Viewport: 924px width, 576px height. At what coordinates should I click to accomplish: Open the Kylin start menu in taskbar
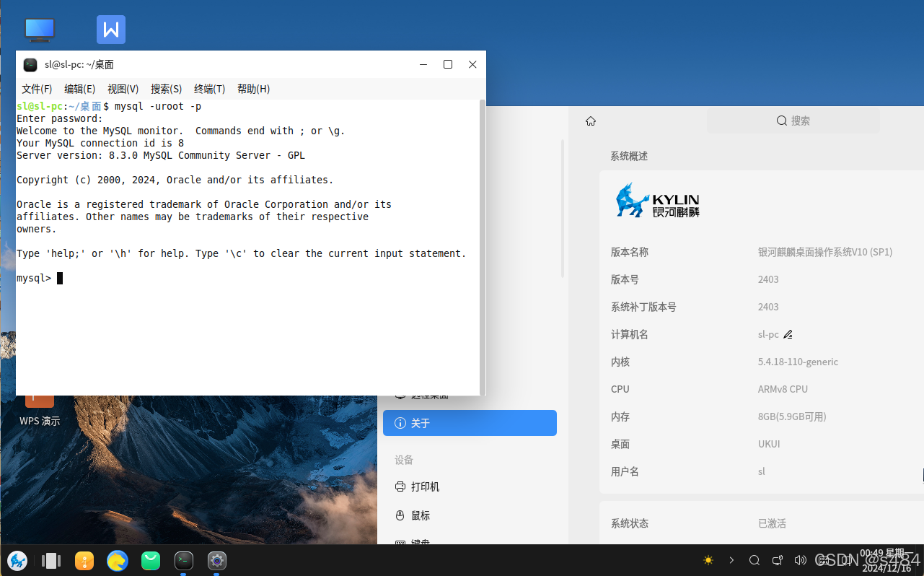17,560
